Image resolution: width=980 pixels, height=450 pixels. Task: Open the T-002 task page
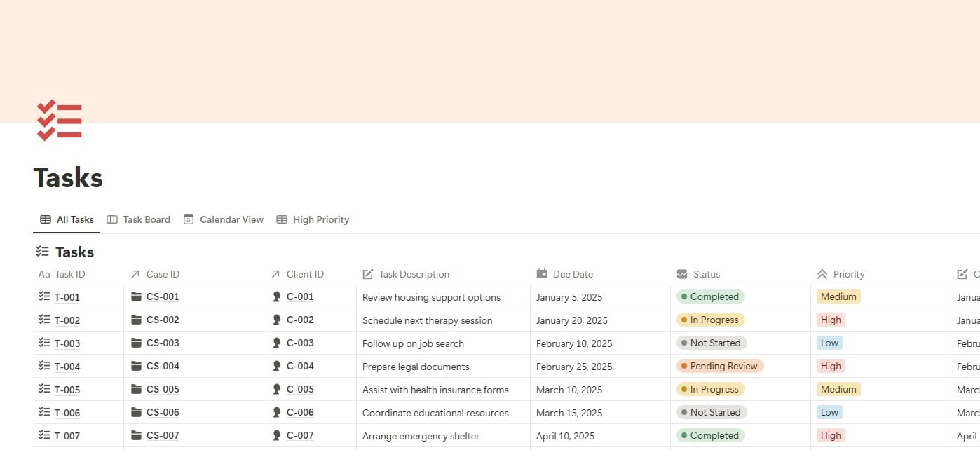67,320
